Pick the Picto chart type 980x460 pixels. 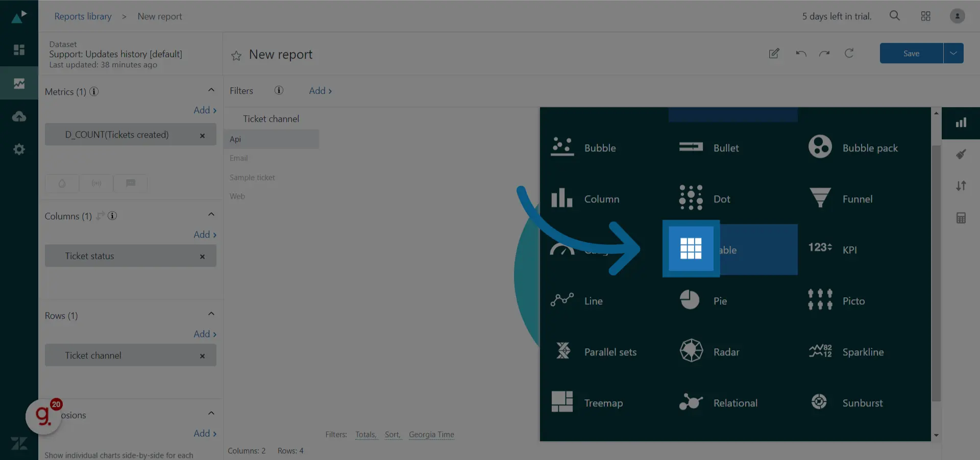click(837, 301)
